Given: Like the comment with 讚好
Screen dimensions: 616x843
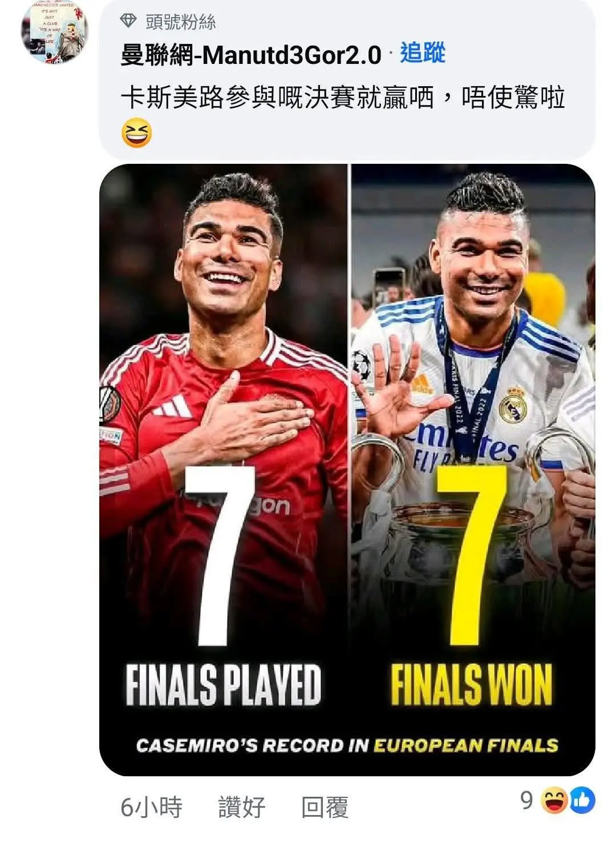Looking at the screenshot, I should (x=242, y=806).
